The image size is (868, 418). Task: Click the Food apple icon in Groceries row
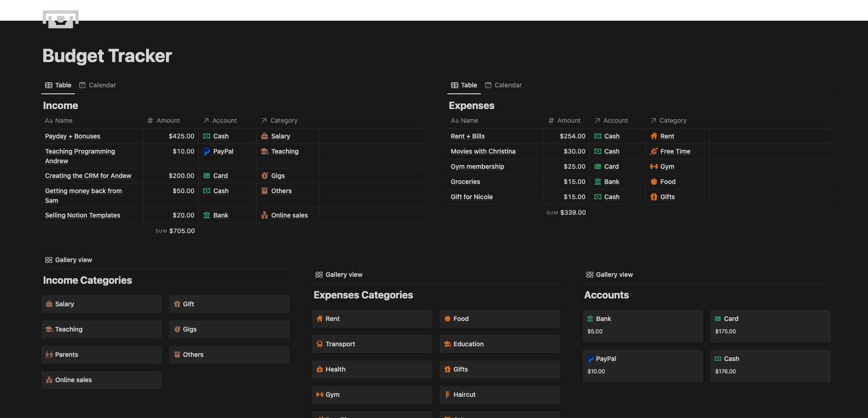click(654, 182)
